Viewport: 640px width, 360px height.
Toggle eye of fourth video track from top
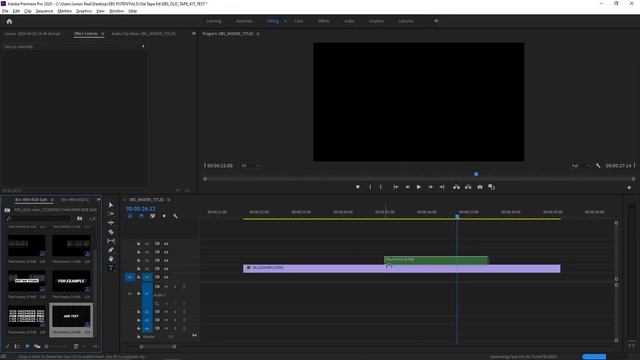[166, 269]
